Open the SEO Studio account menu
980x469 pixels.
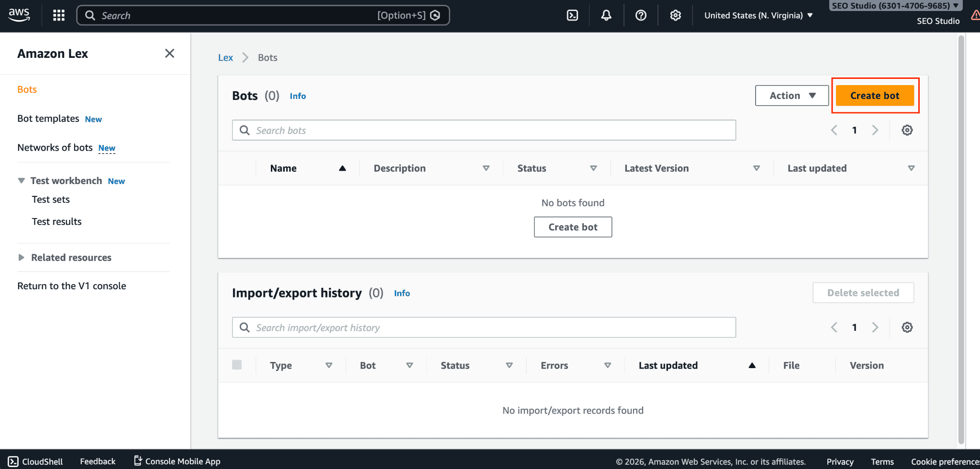(895, 6)
